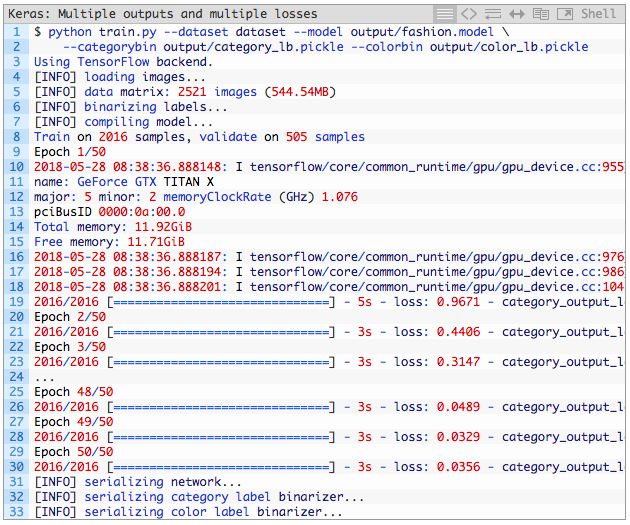The image size is (630, 525).
Task: Toggle line wrap in code block
Action: 493,14
